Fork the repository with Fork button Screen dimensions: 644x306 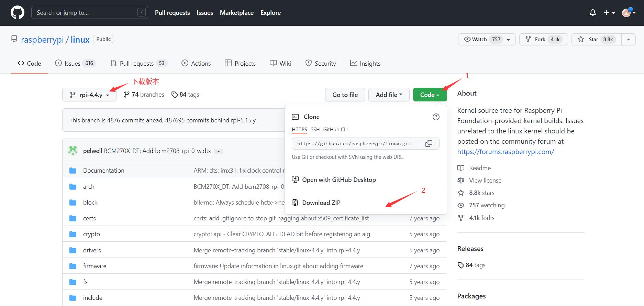tap(543, 40)
